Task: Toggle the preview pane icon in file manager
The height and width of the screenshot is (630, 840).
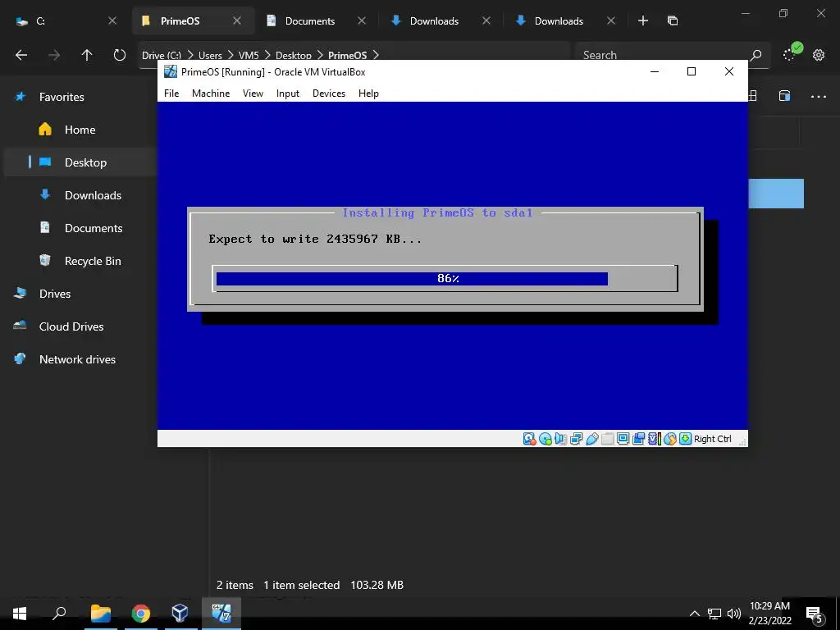Action: pyautogui.click(x=785, y=96)
